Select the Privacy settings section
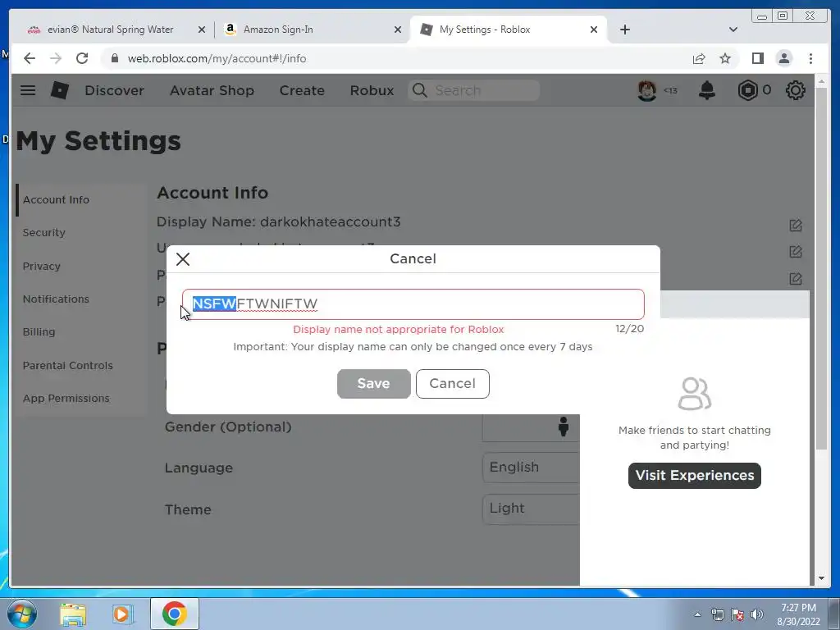Viewport: 840px width, 630px height. (x=81, y=267)
